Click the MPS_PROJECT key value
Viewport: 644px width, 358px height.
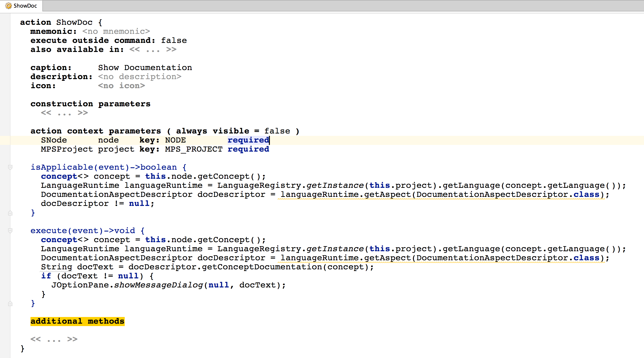(x=193, y=149)
